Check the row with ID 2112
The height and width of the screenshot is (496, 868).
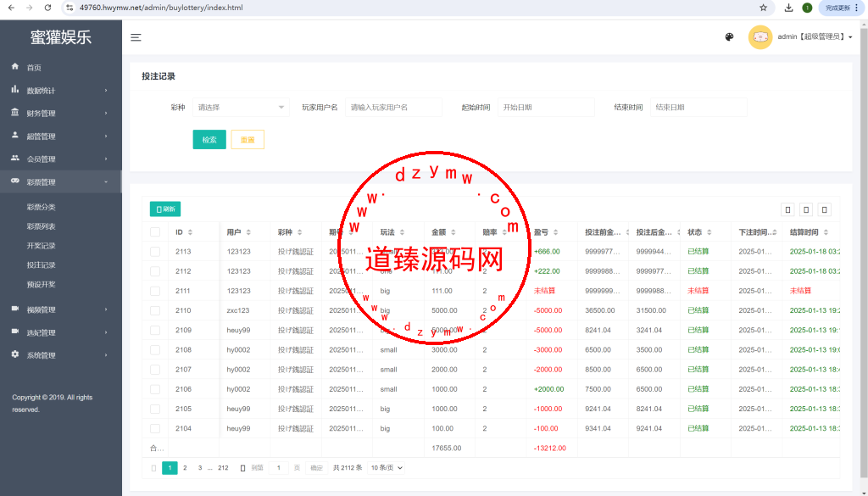pyautogui.click(x=155, y=271)
